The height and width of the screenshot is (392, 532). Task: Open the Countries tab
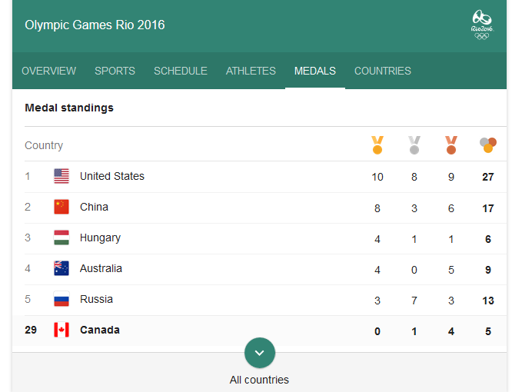[x=382, y=71]
